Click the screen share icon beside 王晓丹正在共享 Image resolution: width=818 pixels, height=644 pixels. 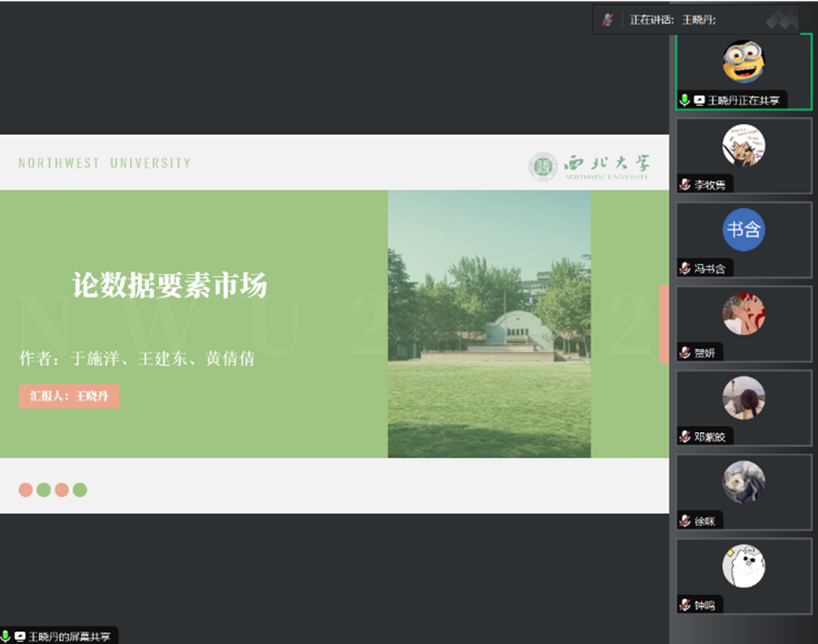point(699,100)
